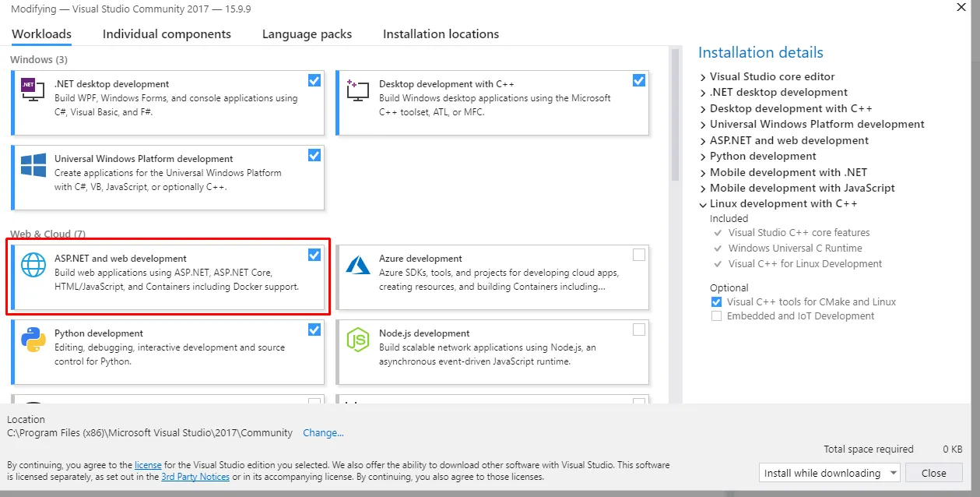Close the installer window with the X

961,8
